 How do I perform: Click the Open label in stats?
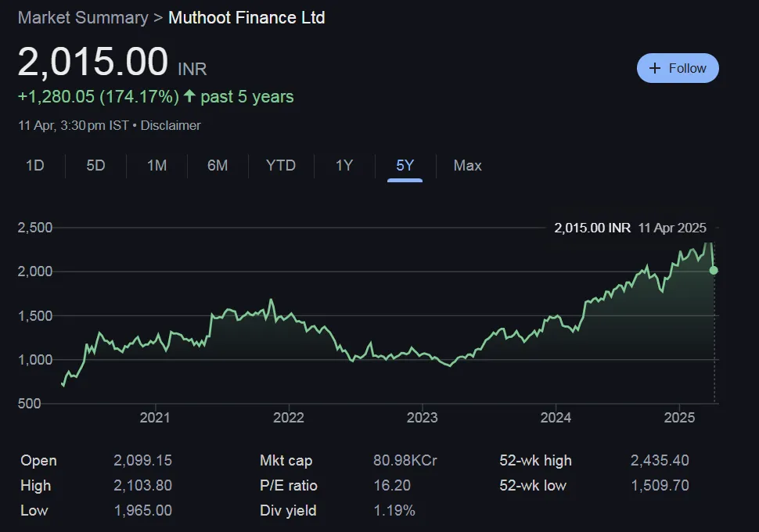[x=38, y=460]
